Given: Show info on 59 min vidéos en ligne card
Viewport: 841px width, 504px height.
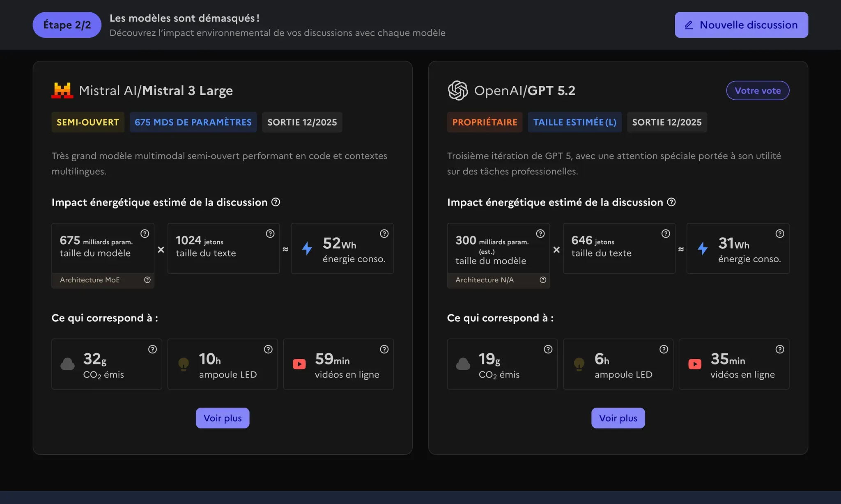Looking at the screenshot, I should pos(384,349).
